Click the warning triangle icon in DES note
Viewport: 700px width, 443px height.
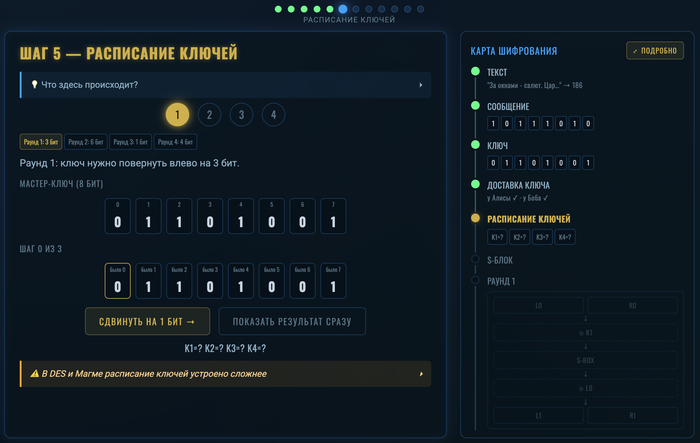pos(34,374)
